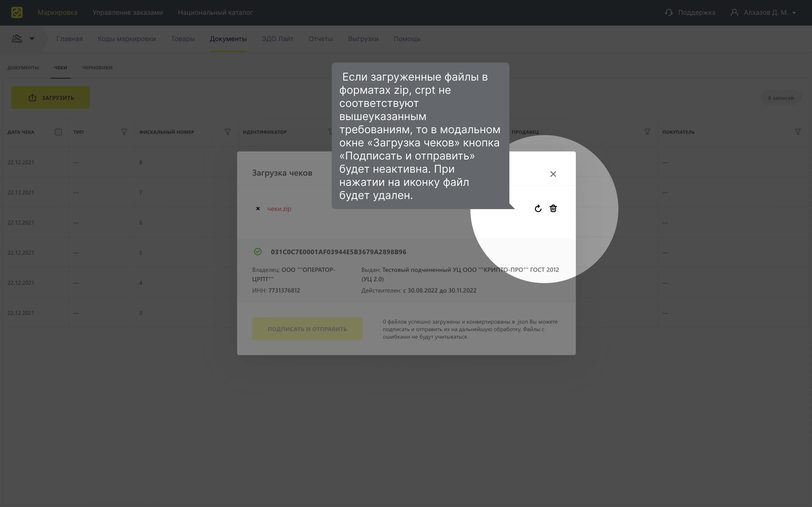Click the чеки.zip file name
This screenshot has height=507, width=812.
point(279,209)
